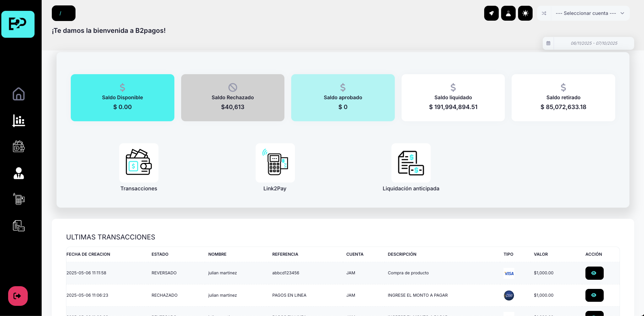The height and width of the screenshot is (316, 644).
Task: Open the Liquidación anticipada tile
Action: point(411,163)
